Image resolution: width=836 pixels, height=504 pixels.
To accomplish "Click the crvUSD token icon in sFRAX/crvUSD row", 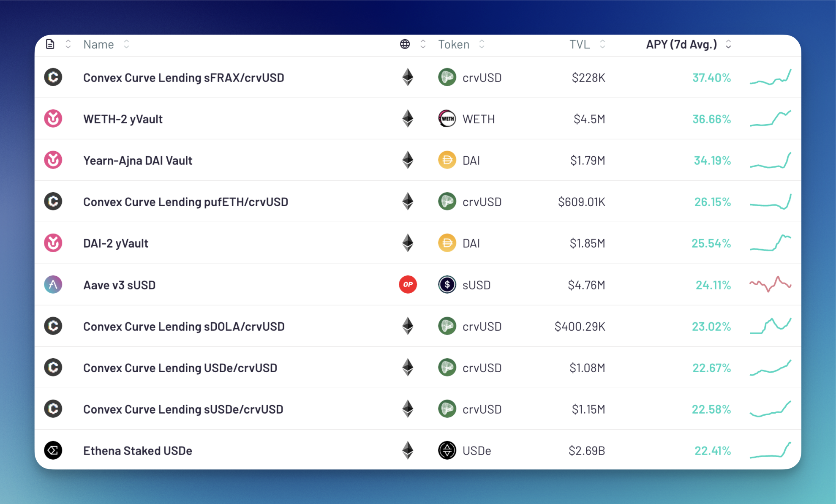I will coord(447,77).
